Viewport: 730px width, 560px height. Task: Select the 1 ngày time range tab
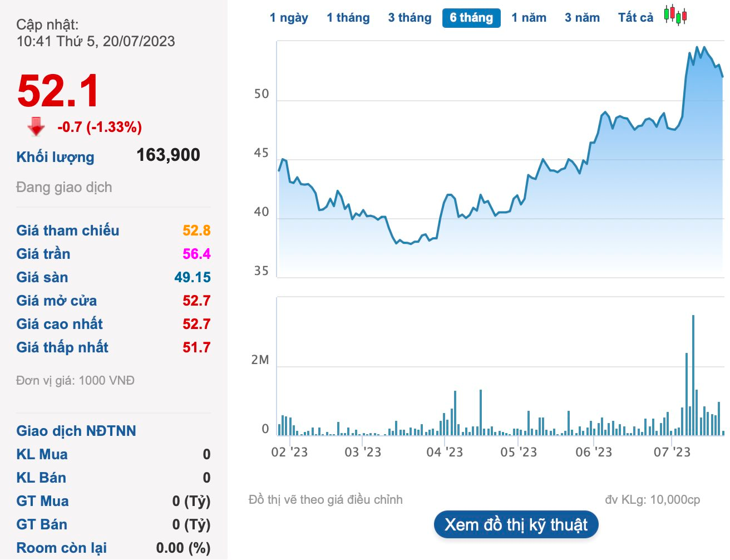pyautogui.click(x=289, y=18)
